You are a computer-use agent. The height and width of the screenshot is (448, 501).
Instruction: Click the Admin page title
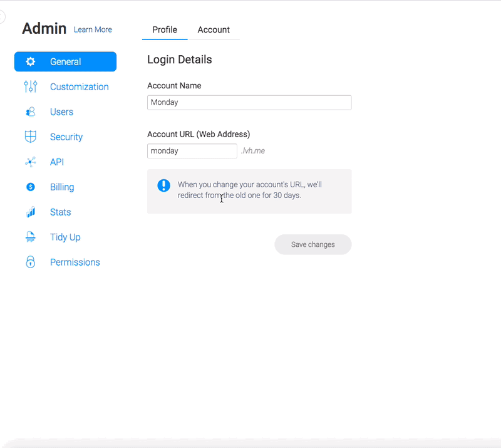pos(44,28)
